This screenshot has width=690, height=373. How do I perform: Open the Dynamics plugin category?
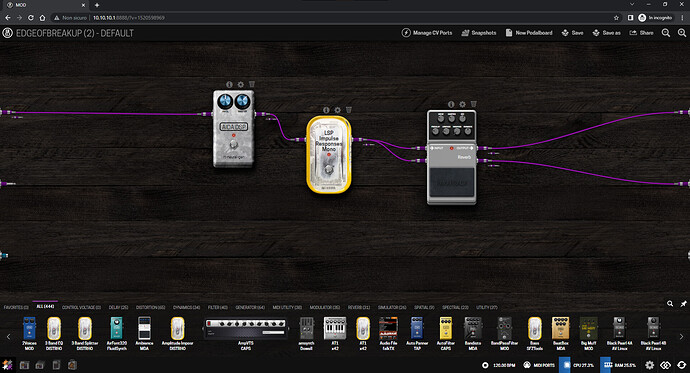tap(186, 307)
